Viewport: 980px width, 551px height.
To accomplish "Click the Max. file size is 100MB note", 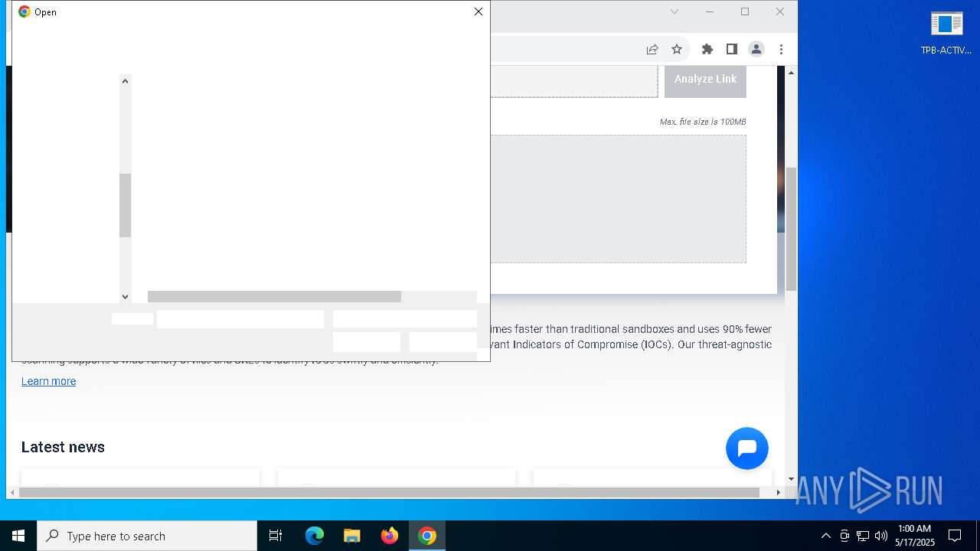I will pyautogui.click(x=703, y=122).
